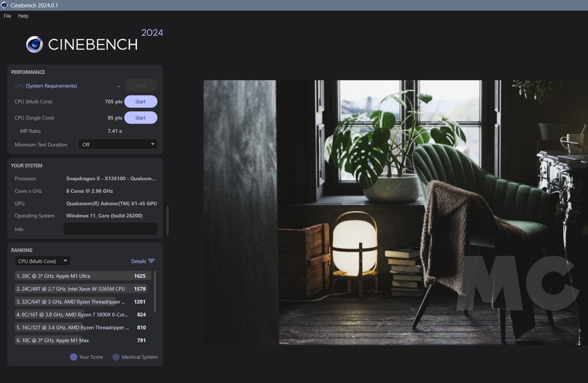This screenshot has width=588, height=383.
Task: Click the rendered room scene preview
Action: pos(396,212)
